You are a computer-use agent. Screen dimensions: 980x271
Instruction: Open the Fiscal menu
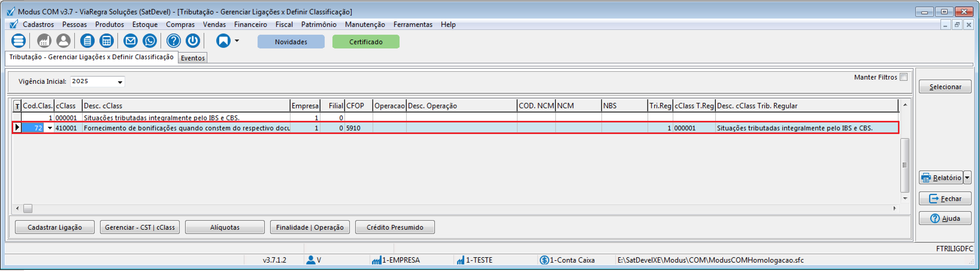click(284, 24)
